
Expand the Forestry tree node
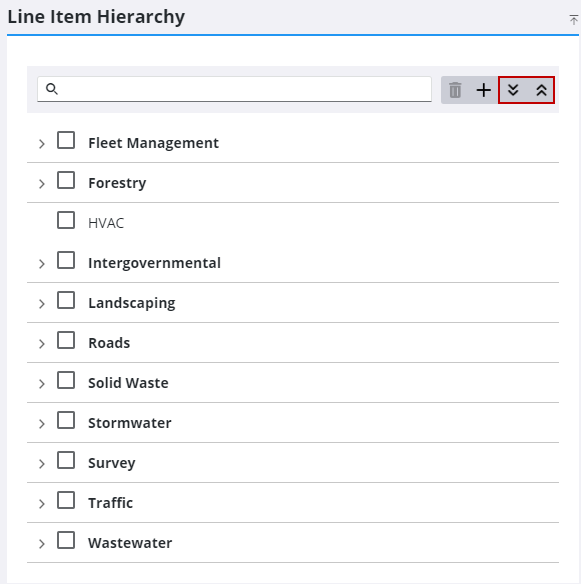[42, 184]
